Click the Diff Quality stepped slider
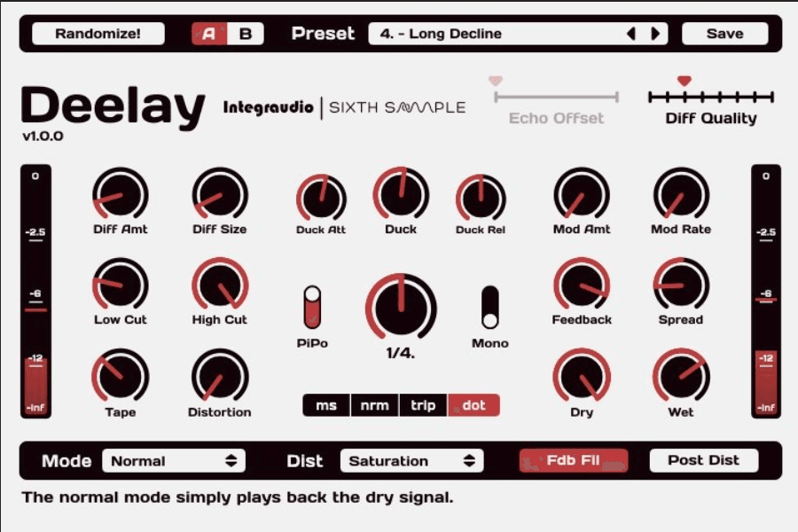Image resolution: width=798 pixels, height=532 pixels. coord(711,97)
